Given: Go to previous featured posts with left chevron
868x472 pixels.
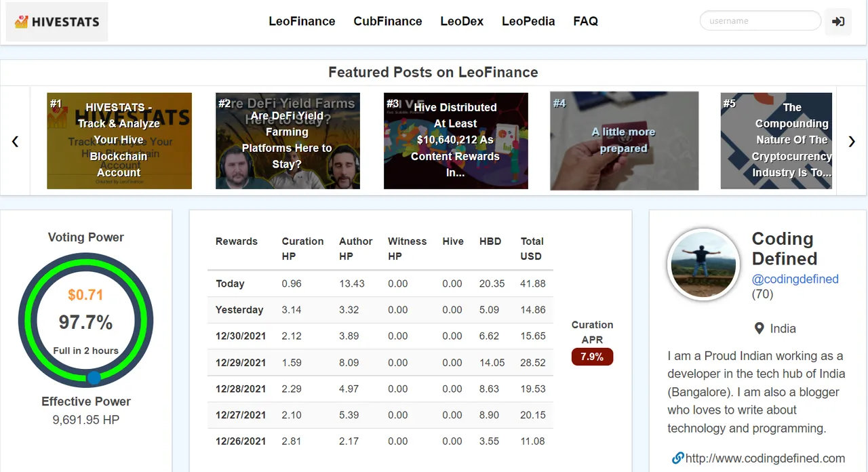Looking at the screenshot, I should [x=15, y=141].
